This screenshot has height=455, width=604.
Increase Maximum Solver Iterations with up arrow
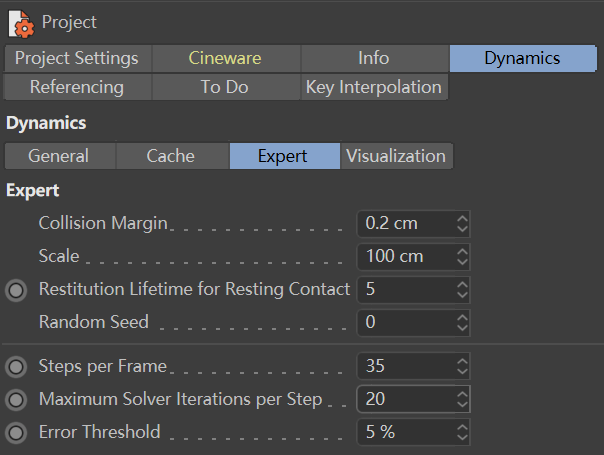[462, 394]
